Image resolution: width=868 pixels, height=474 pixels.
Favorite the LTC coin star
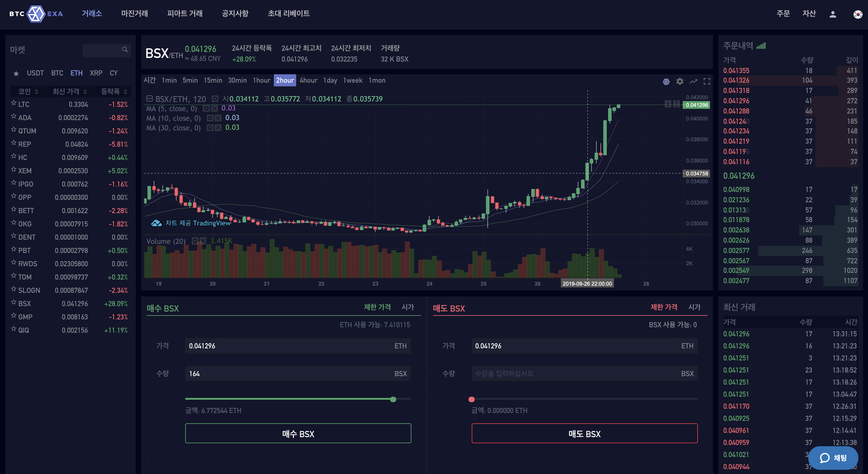click(x=14, y=103)
